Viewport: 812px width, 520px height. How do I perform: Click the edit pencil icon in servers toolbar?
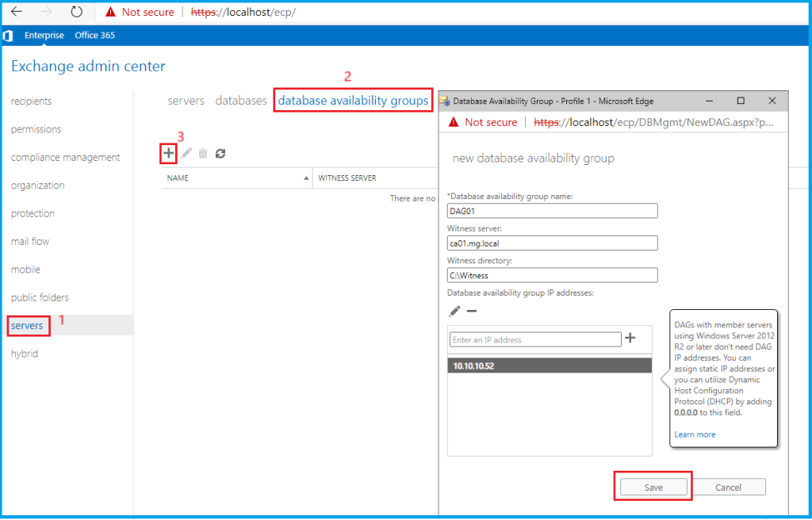coord(186,153)
